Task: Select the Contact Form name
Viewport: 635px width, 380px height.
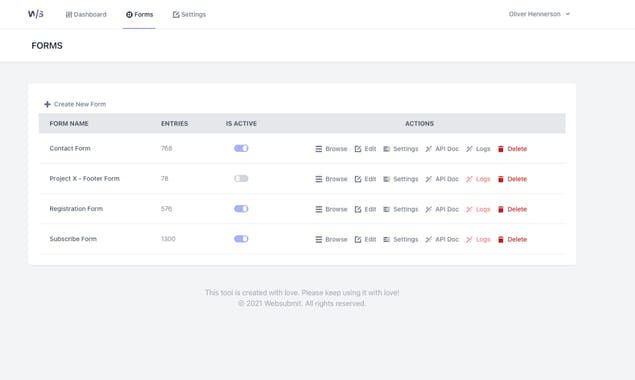Action: coord(70,148)
